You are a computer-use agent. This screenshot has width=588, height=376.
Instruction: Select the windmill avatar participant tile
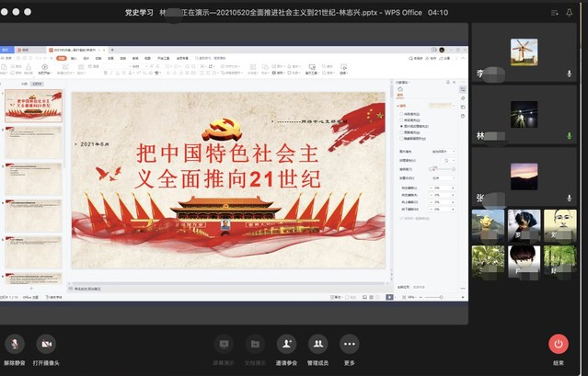(x=524, y=51)
